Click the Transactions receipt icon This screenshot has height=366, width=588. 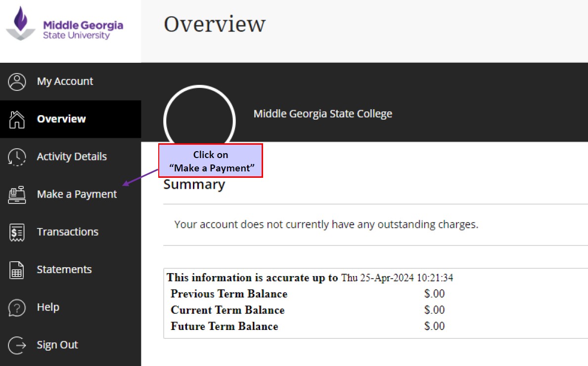pos(17,232)
